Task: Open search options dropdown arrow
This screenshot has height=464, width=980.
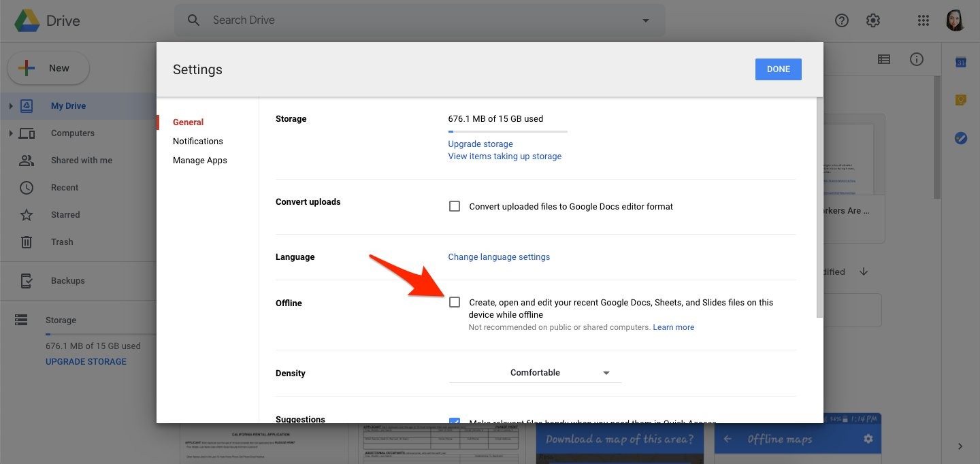Action: 646,20
